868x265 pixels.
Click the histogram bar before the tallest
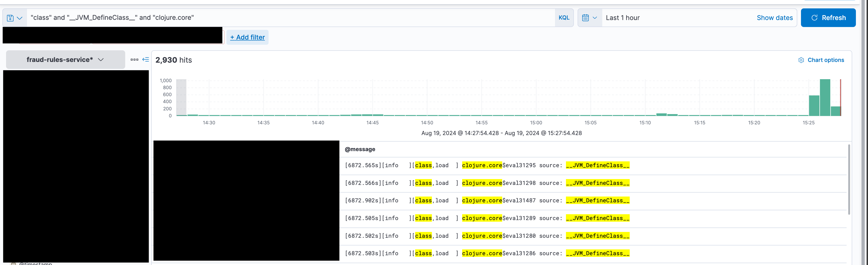click(814, 105)
